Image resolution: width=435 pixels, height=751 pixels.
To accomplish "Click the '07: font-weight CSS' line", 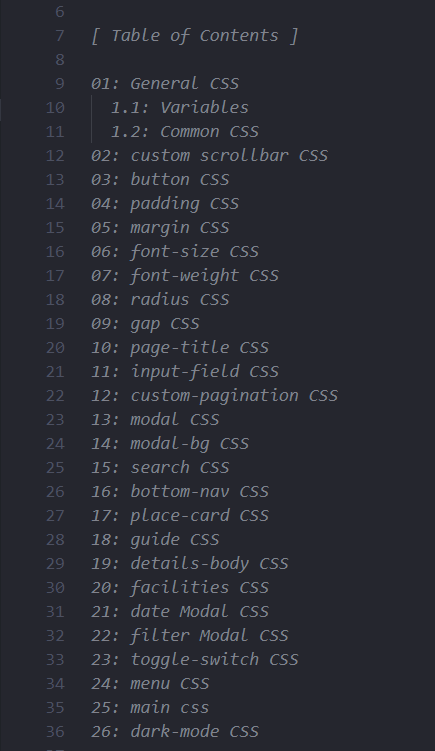I will [184, 275].
